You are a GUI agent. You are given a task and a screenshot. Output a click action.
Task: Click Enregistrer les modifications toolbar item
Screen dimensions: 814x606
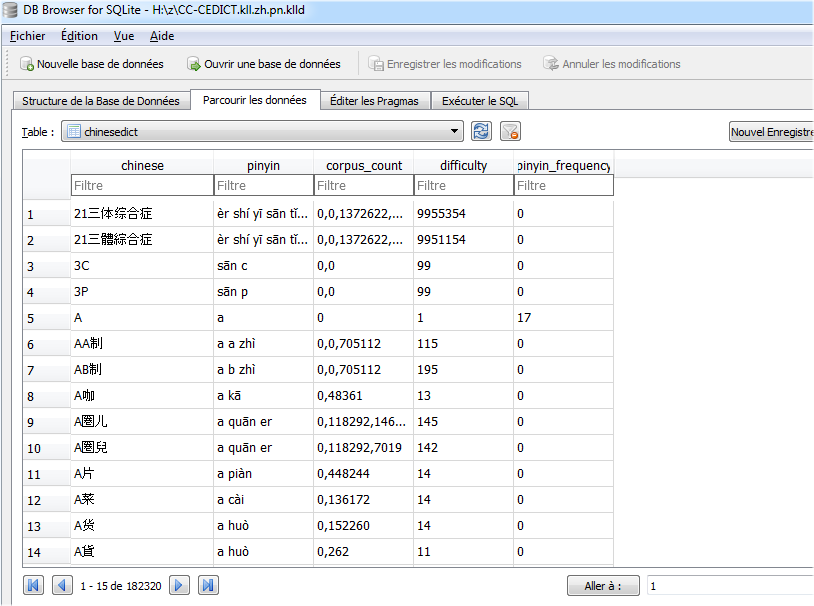[x=445, y=64]
